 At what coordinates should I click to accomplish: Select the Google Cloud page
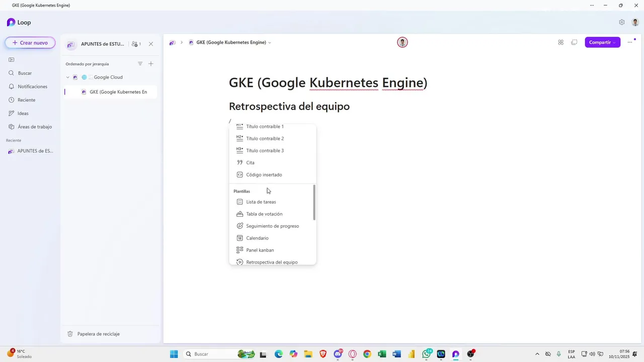[108, 77]
